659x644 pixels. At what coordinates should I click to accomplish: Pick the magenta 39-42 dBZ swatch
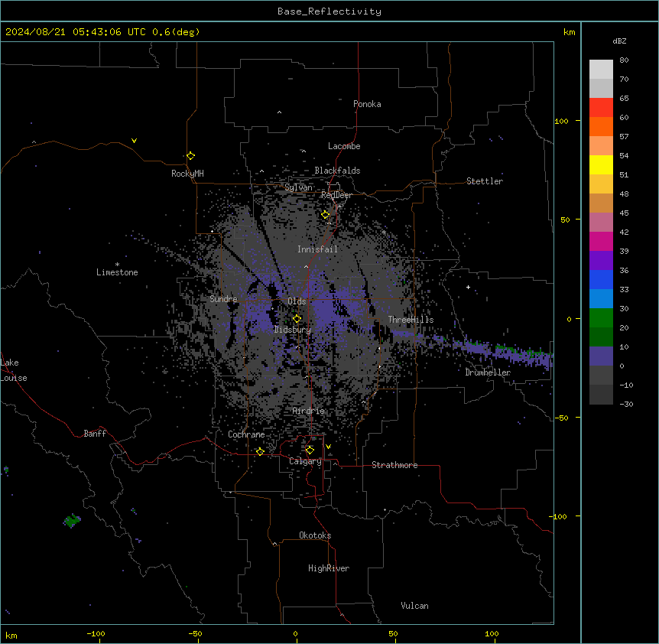point(601,241)
